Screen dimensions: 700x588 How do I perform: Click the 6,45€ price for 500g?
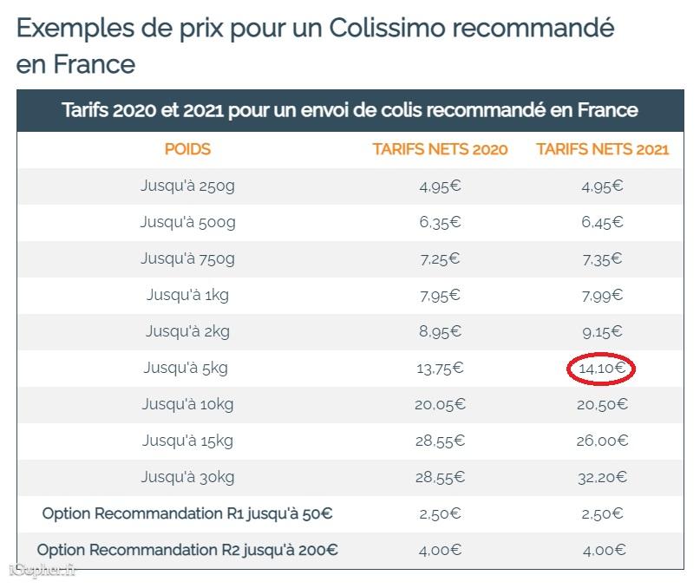click(602, 222)
